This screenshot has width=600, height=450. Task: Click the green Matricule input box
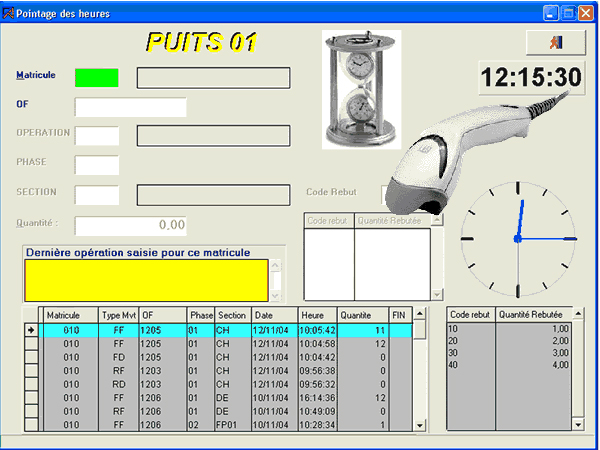pos(96,78)
